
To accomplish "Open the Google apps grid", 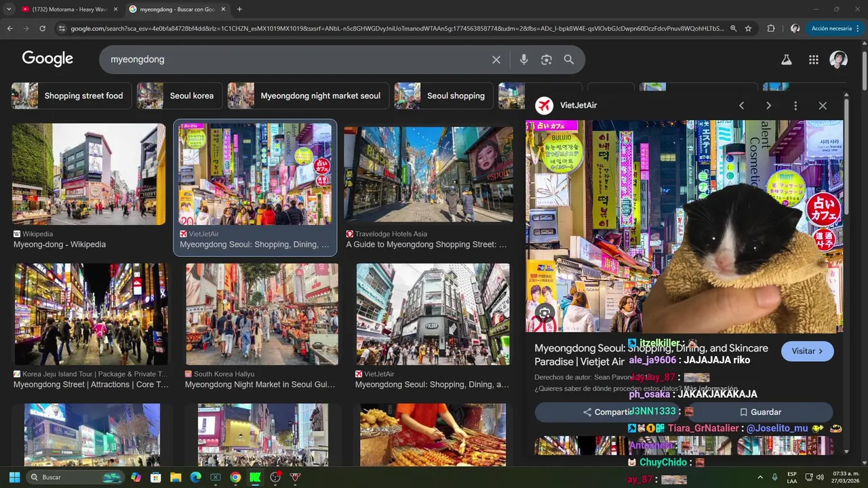I will (x=814, y=60).
